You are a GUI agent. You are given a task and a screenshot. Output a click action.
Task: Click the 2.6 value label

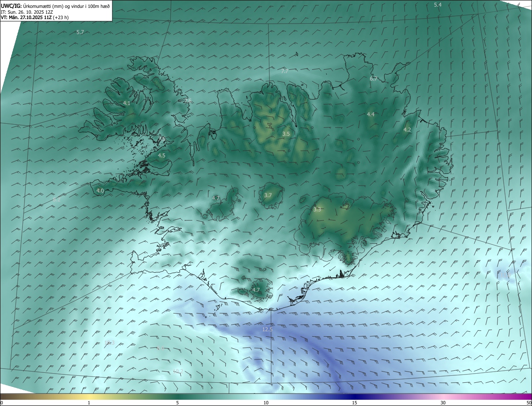point(188,101)
